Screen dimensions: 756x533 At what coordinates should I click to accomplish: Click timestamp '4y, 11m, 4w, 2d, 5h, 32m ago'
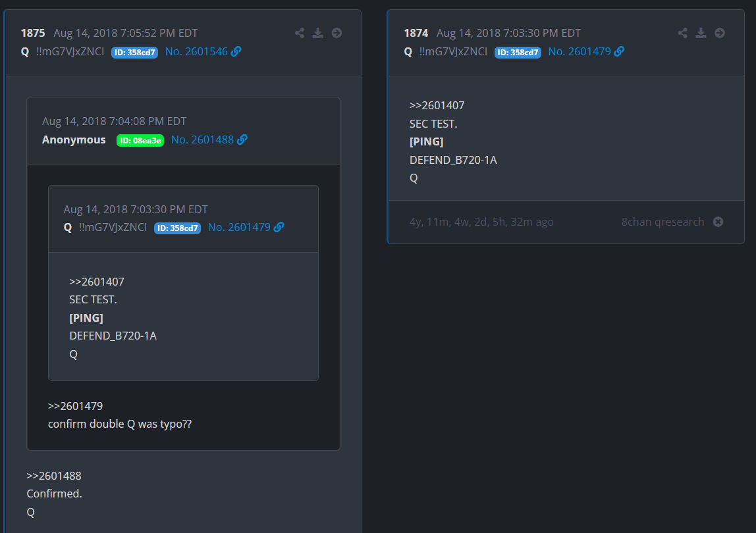click(x=481, y=222)
